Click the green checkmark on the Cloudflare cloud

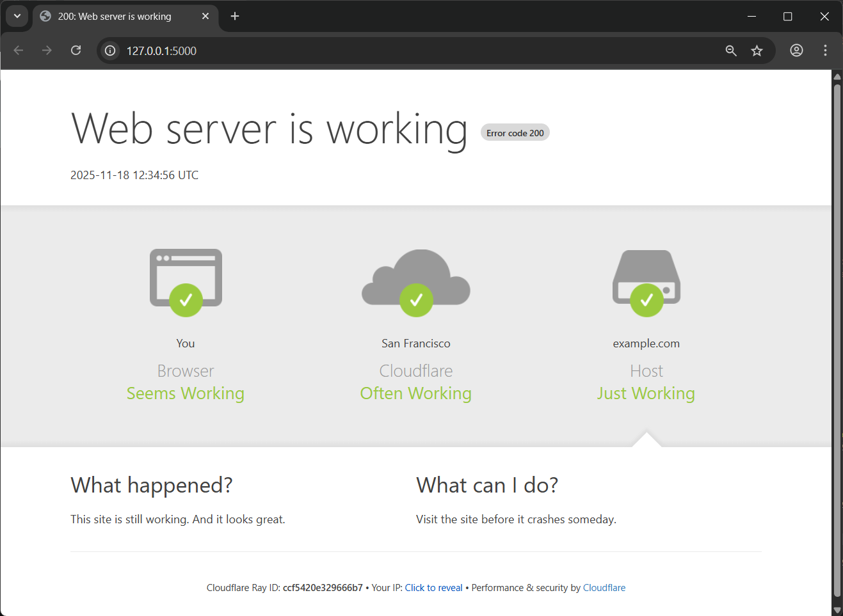pos(416,300)
